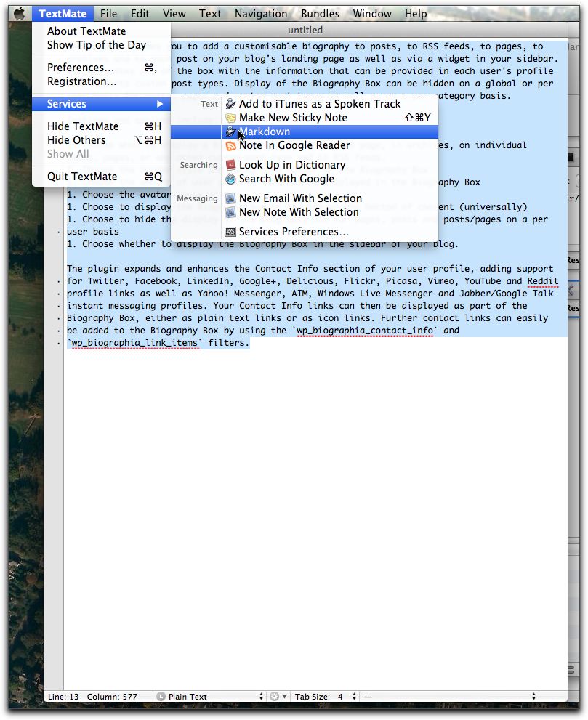The width and height of the screenshot is (588, 720).
Task: Open the TextMate application menu
Action: [x=63, y=14]
